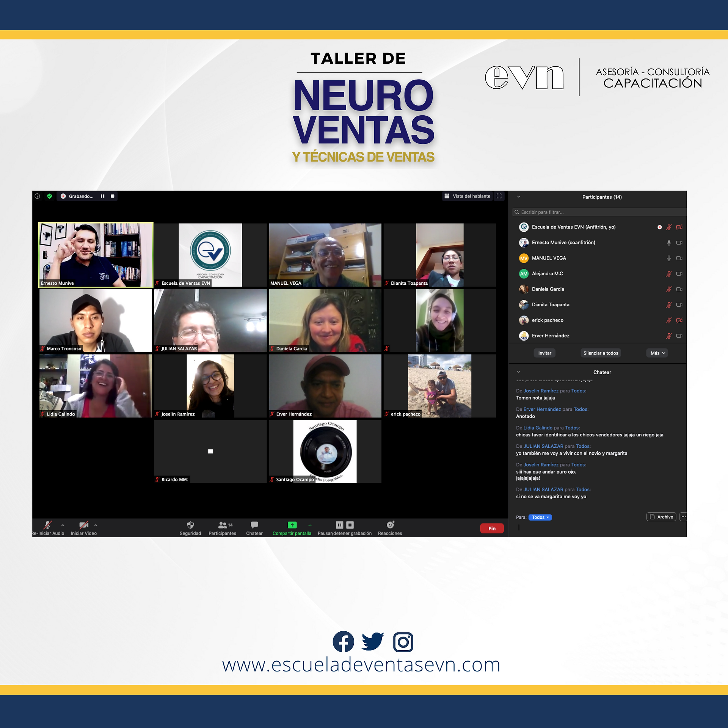Click the Seguridad toolbar label
Image resolution: width=728 pixels, height=728 pixels.
click(190, 533)
